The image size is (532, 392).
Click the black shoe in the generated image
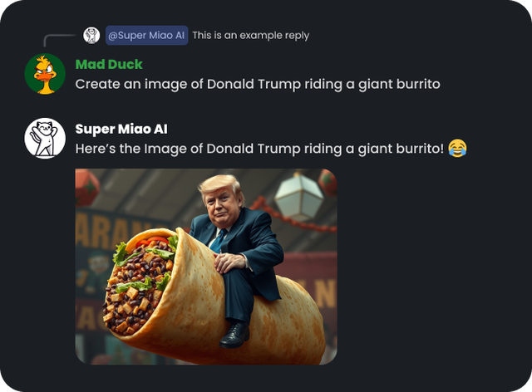(234, 335)
